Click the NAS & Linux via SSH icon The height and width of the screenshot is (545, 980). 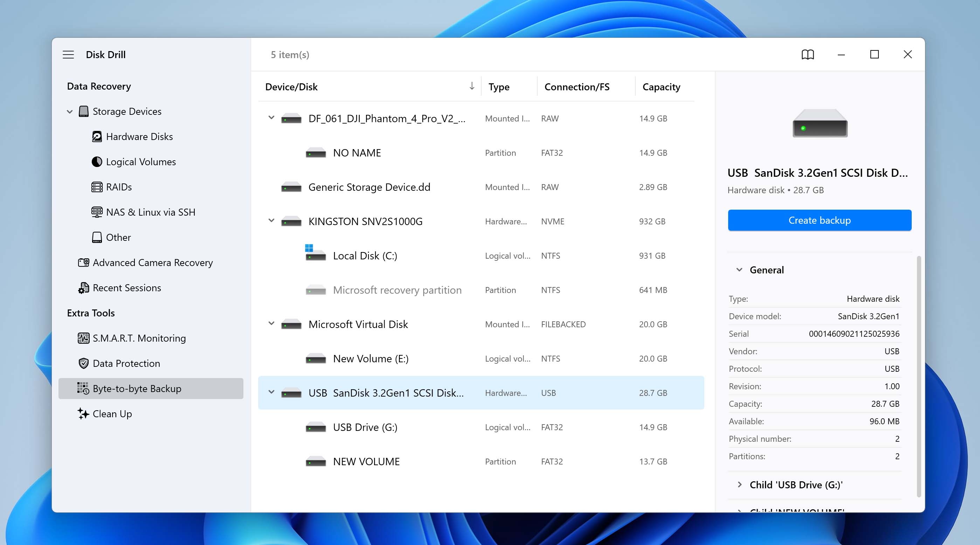tap(97, 212)
